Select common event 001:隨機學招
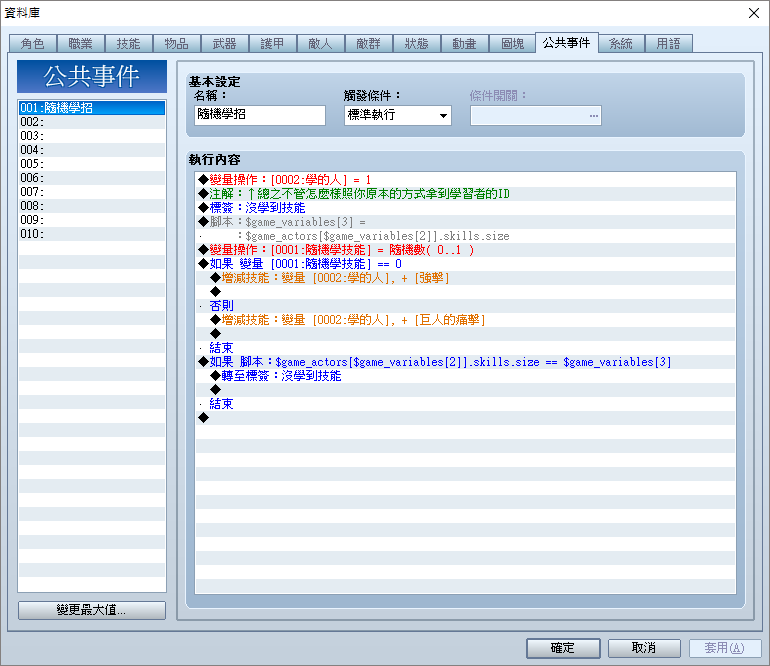This screenshot has height=666, width=770. (92, 108)
